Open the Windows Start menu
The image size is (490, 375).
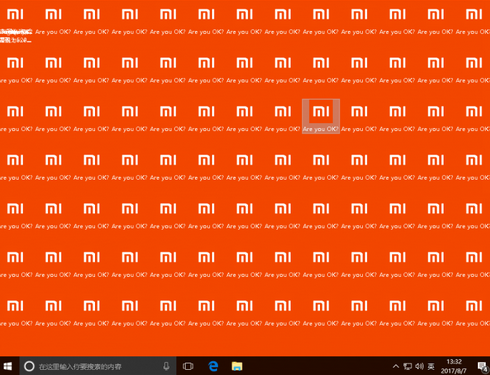click(8, 366)
